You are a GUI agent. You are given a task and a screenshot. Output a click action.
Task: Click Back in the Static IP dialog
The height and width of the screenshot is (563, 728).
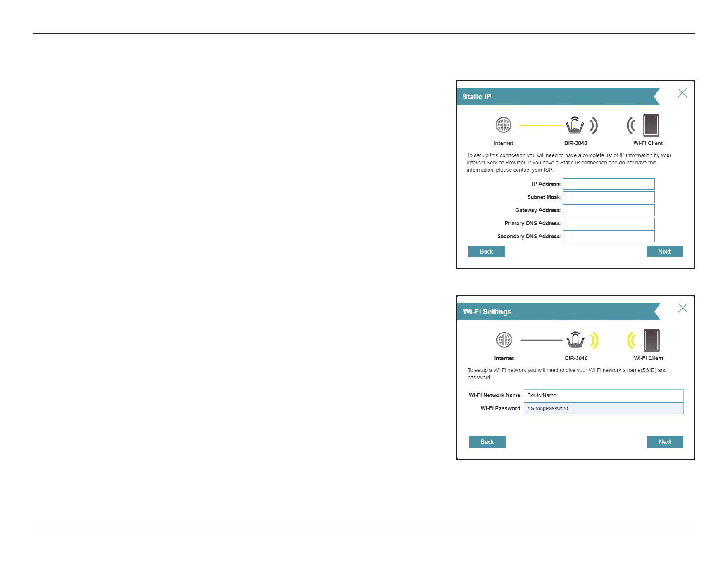pos(486,252)
